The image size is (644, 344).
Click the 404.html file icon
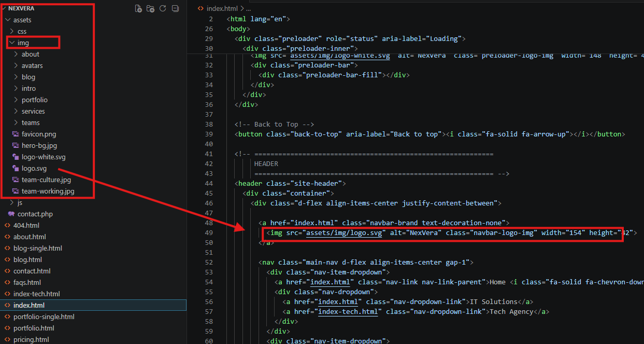tap(7, 225)
